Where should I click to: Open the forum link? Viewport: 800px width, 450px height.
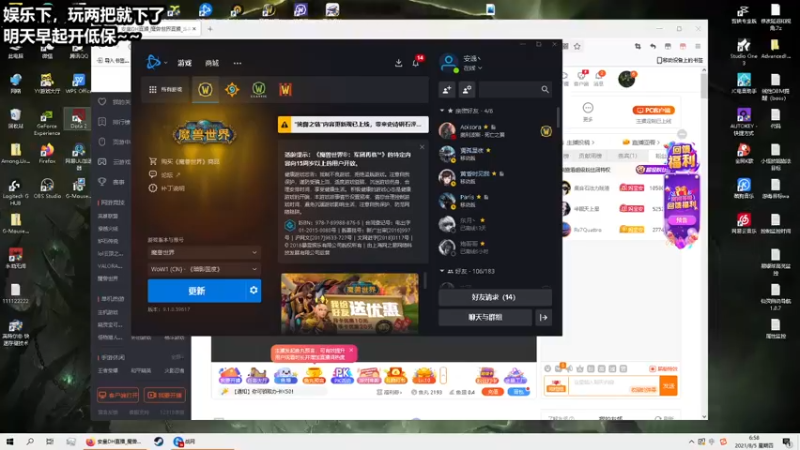tap(164, 174)
